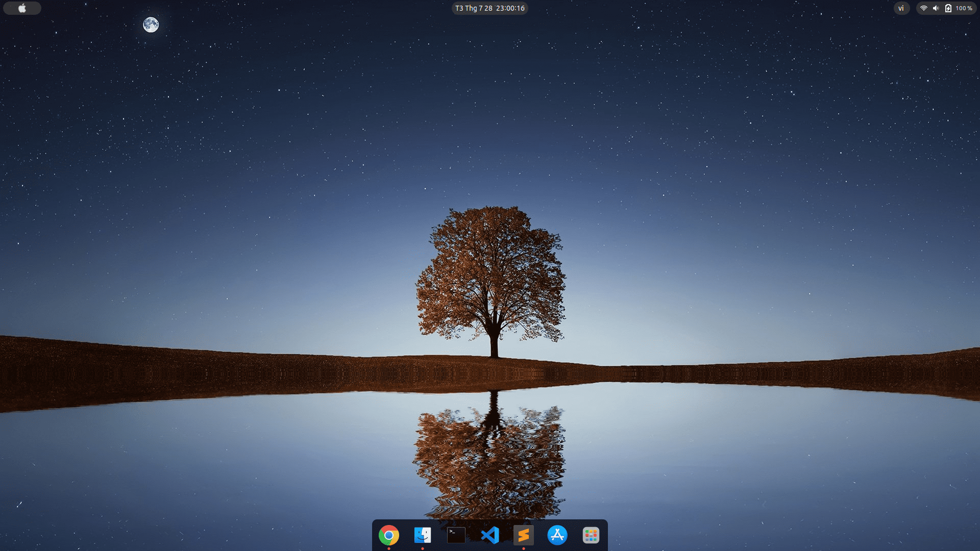Open the Finder-style file manager in dock

(x=422, y=535)
